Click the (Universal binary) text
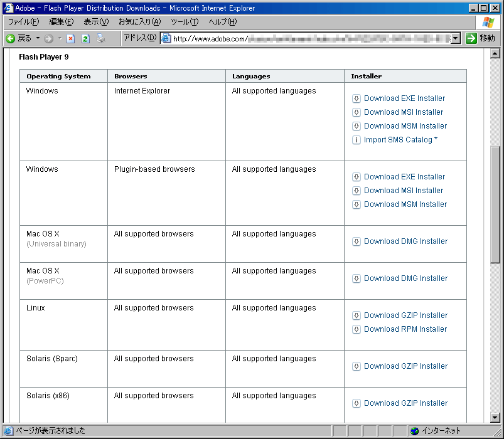This screenshot has width=504, height=439. (56, 244)
